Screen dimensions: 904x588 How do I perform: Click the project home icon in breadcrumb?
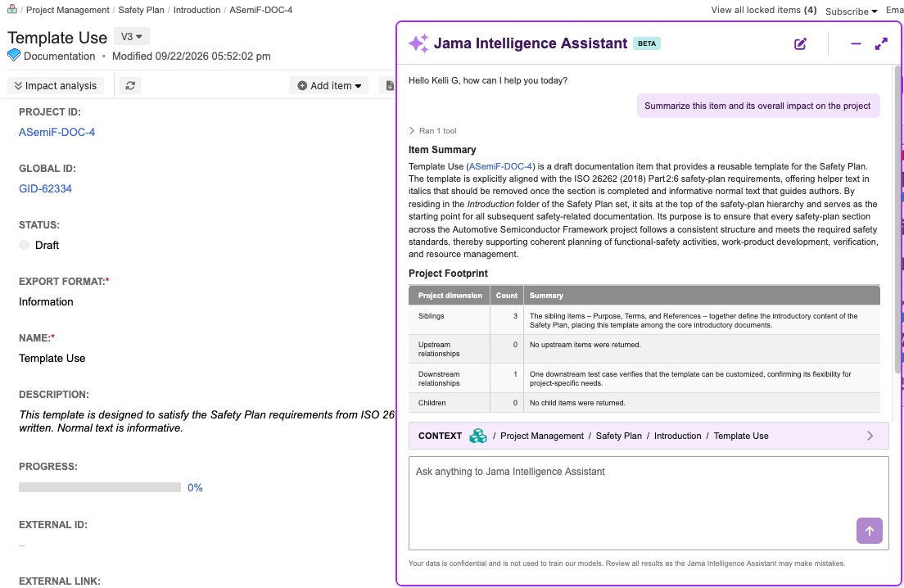[11, 9]
